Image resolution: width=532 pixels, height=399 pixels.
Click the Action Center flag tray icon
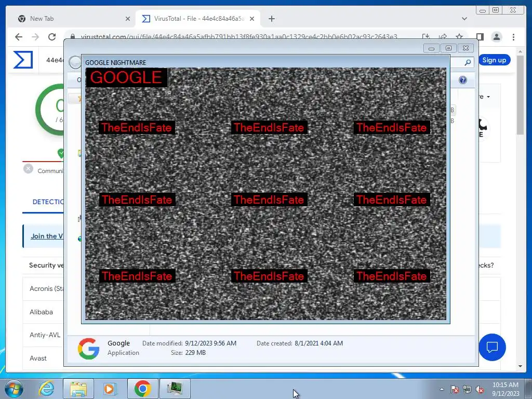[x=454, y=389]
